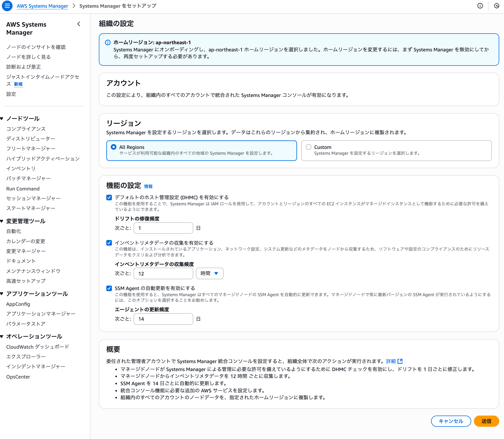Open パラメータストア in sidebar
The height and width of the screenshot is (439, 504).
[x=26, y=324]
